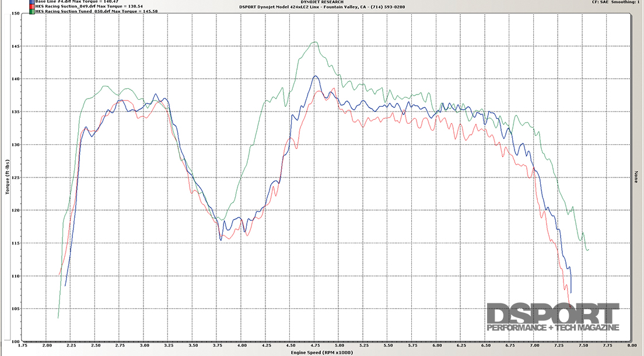The height and width of the screenshot is (356, 644).
Task: Click the 2.00 tick on RPM axis
Action: (47, 346)
